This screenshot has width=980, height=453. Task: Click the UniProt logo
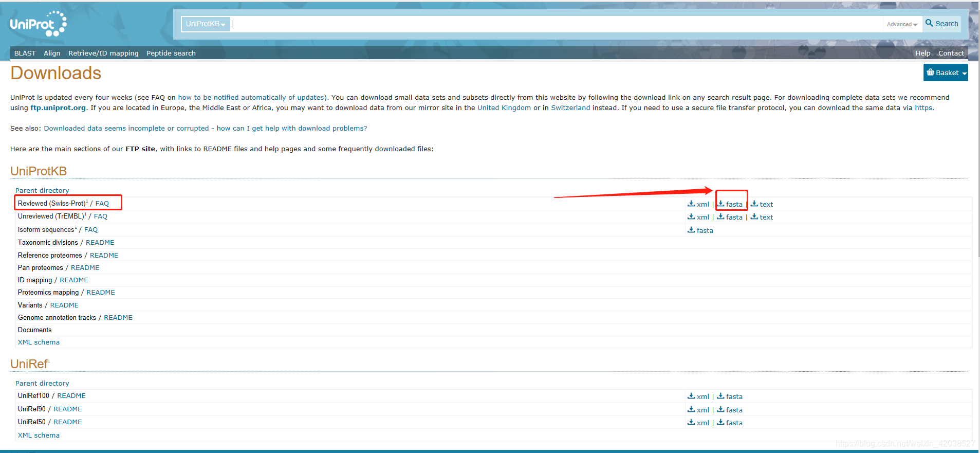tap(39, 24)
